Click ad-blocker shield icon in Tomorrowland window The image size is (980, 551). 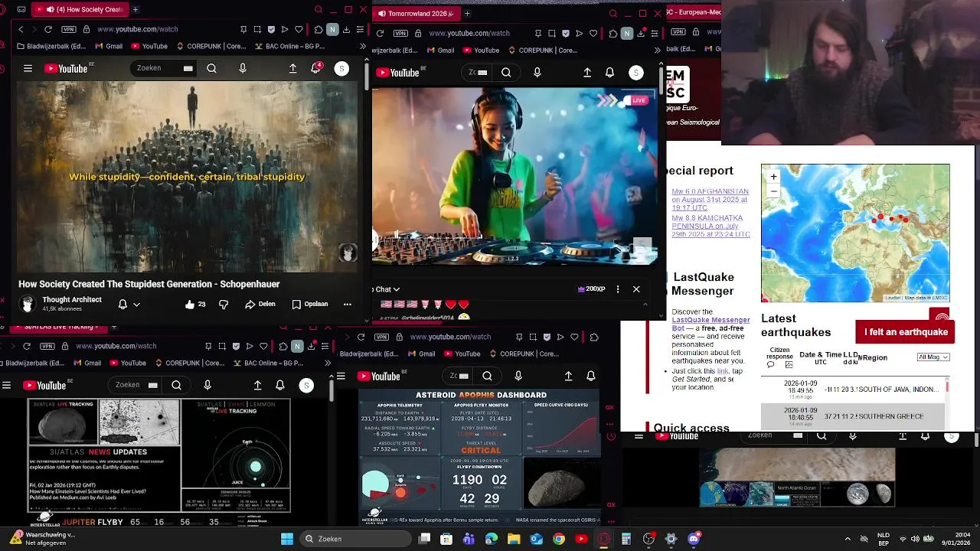(565, 33)
